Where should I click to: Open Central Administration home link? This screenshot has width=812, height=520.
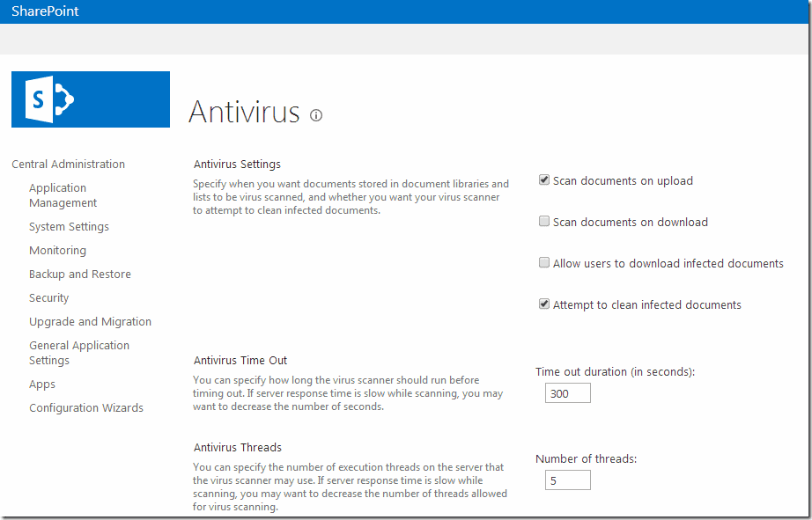pyautogui.click(x=68, y=164)
